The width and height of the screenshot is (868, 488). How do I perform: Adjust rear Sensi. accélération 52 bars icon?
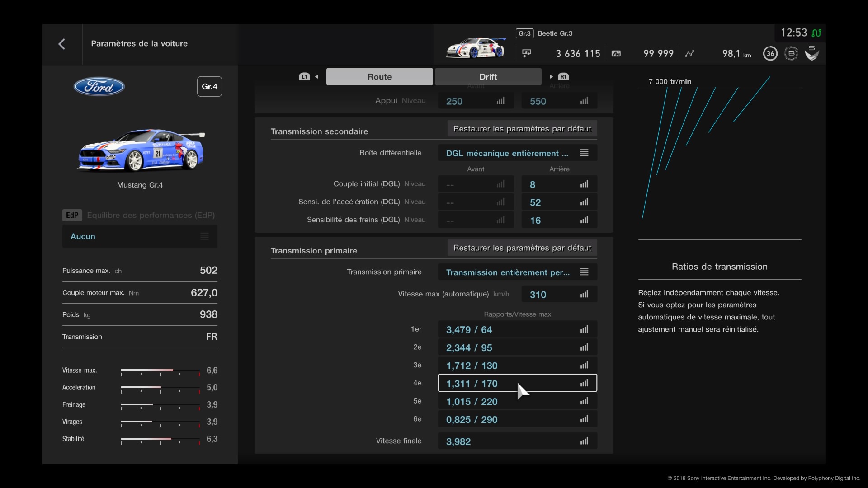[585, 202]
